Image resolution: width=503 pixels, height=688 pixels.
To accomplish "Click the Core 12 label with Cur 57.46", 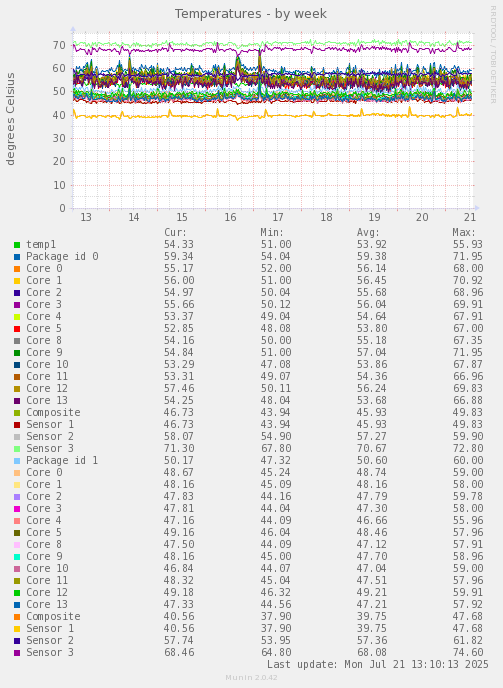I will (x=47, y=388).
